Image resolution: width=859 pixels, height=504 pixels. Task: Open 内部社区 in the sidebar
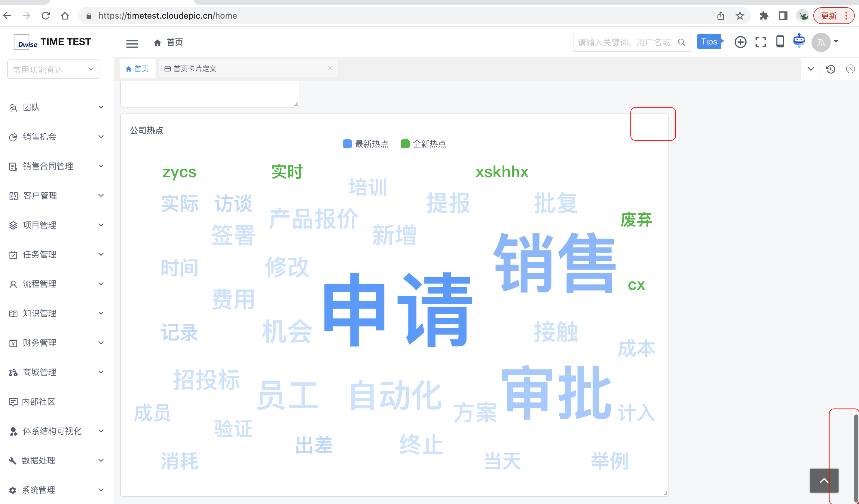pos(38,402)
